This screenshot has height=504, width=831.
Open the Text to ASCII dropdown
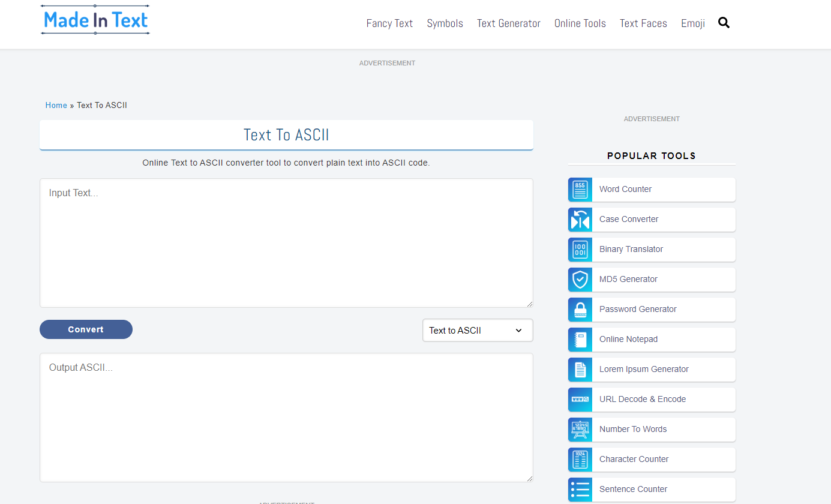478,330
